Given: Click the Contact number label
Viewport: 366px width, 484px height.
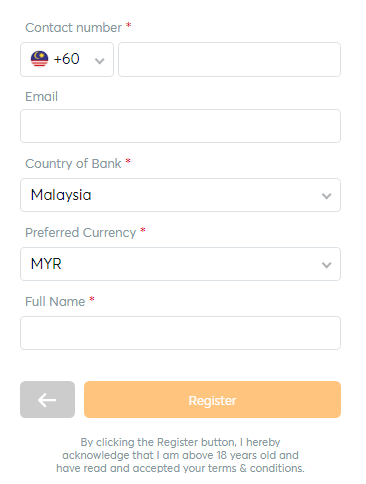Looking at the screenshot, I should (73, 28).
